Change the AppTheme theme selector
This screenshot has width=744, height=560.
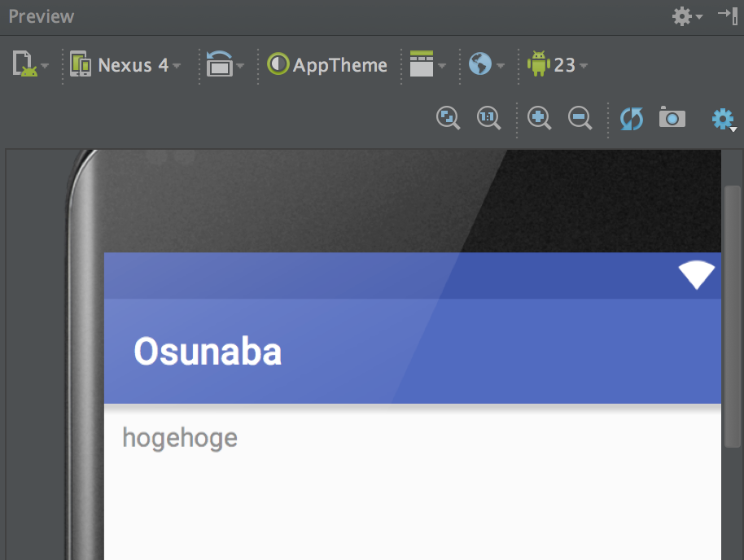(x=327, y=64)
